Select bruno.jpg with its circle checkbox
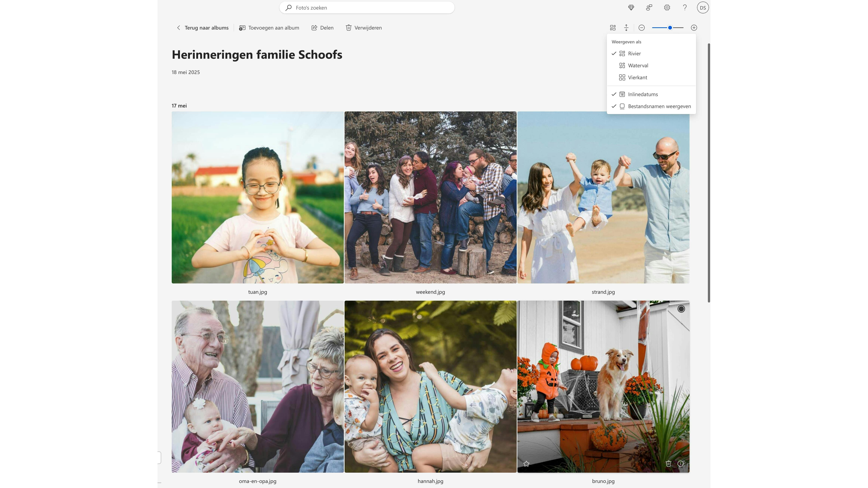Viewport: 868px width, 488px height. coord(681,309)
